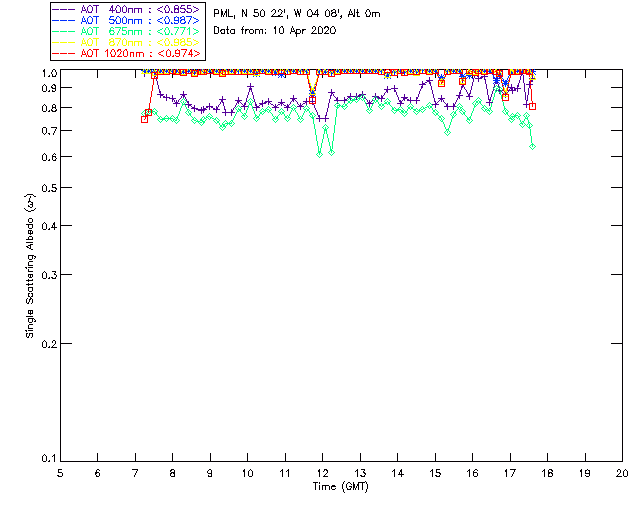Click the 0.7 y-axis tick label

pos(49,131)
